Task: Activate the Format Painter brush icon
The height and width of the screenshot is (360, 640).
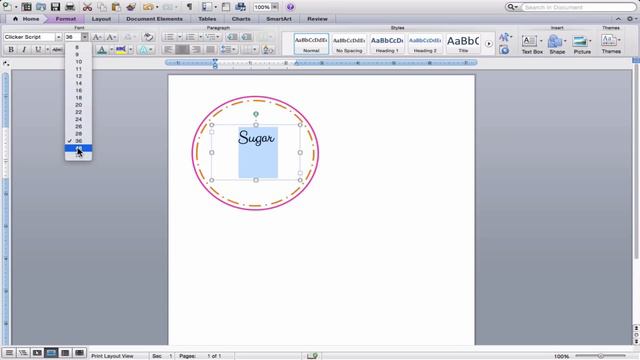Action: pyautogui.click(x=131, y=7)
